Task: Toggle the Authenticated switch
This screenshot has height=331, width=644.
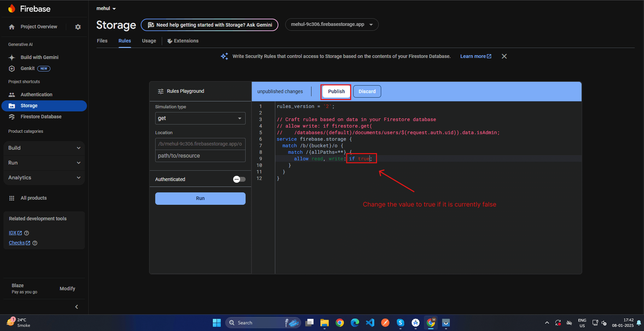Action: tap(239, 179)
